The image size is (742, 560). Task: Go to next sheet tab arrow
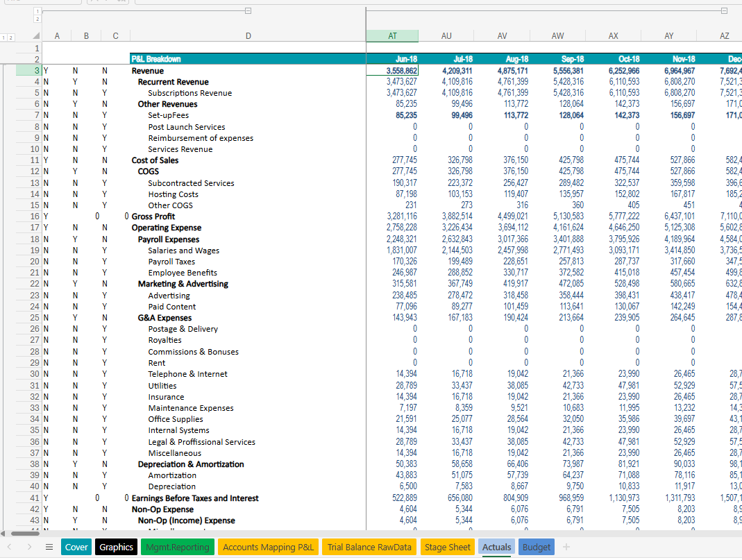tap(29, 548)
